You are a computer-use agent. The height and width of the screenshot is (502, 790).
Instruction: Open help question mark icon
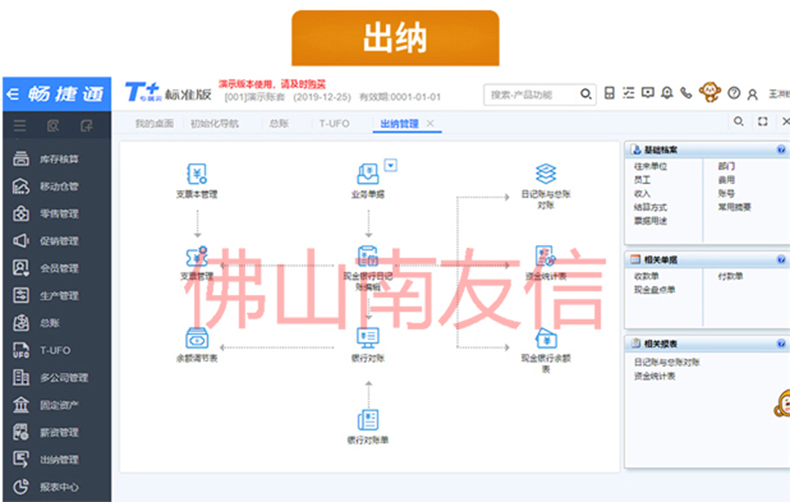[x=734, y=93]
